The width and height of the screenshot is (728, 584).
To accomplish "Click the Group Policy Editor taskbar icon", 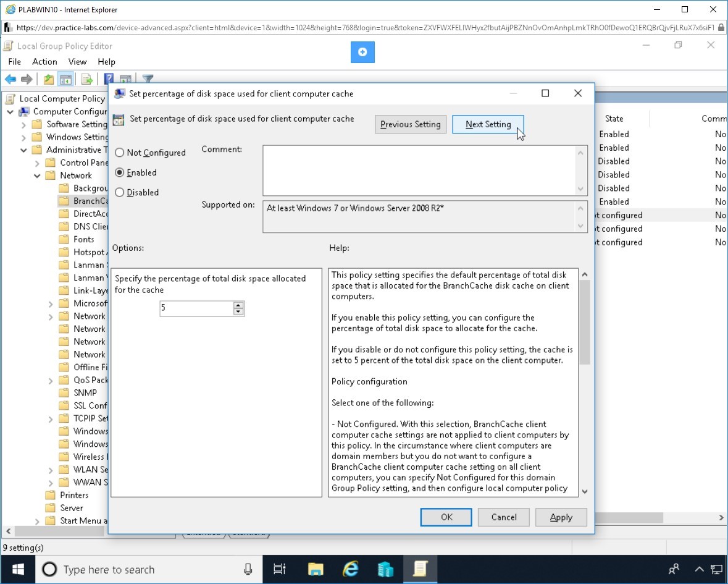I will tap(420, 569).
